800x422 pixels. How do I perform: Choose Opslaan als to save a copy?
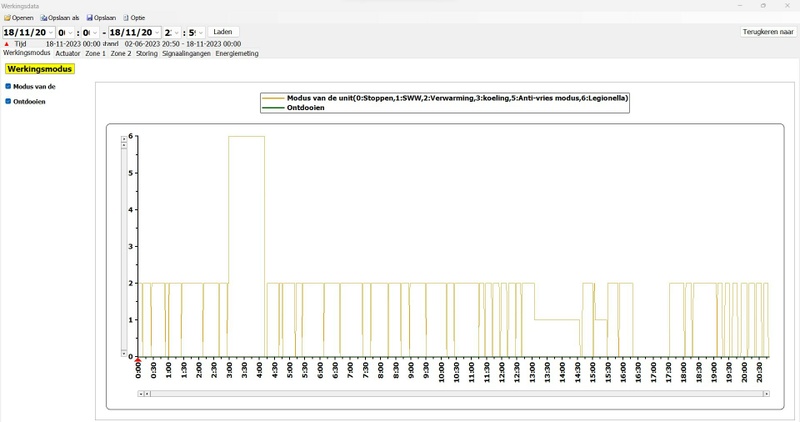click(60, 18)
